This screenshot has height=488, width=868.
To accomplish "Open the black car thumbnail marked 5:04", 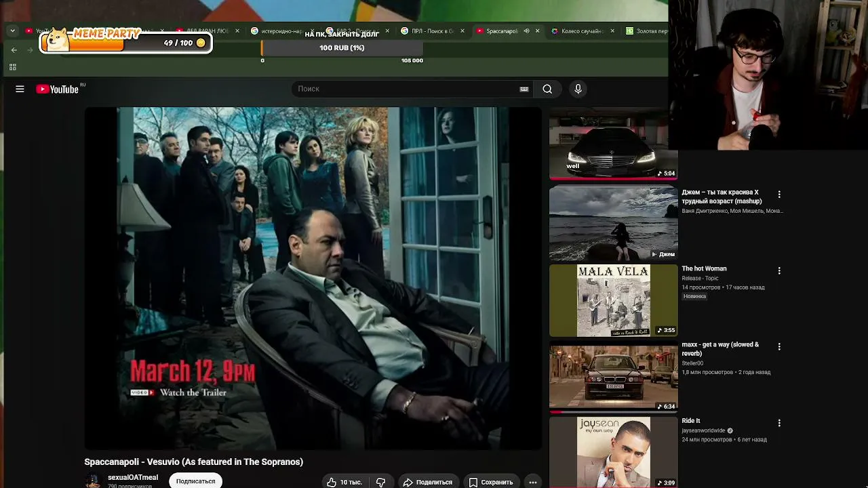I will tap(613, 144).
